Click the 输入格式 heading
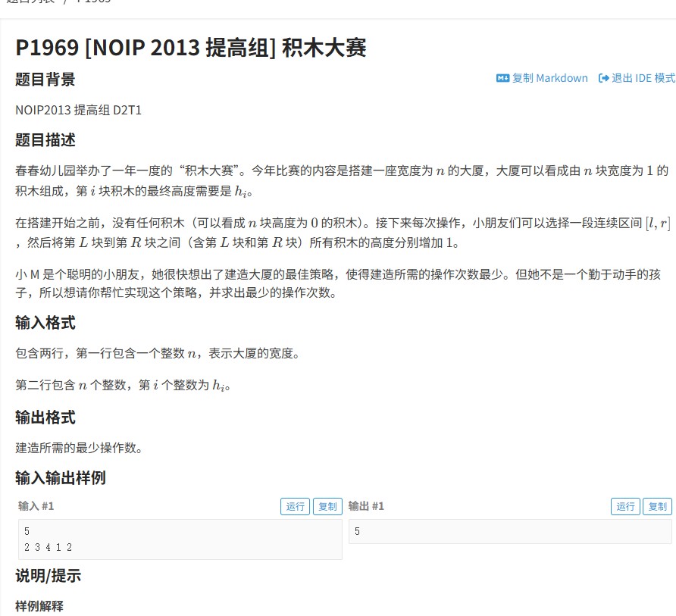The width and height of the screenshot is (676, 616). (45, 323)
